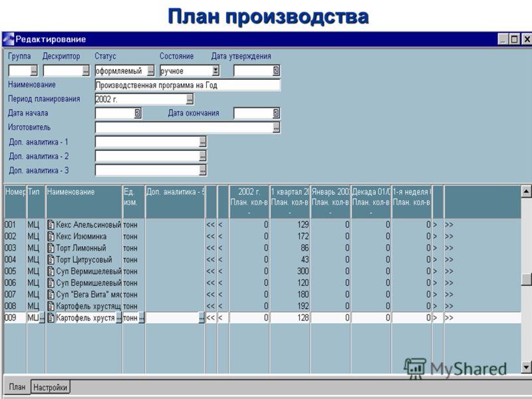Viewport: 532px width, 399px height.
Task: Click the Изготовитель input field
Action: pyautogui.click(x=184, y=128)
